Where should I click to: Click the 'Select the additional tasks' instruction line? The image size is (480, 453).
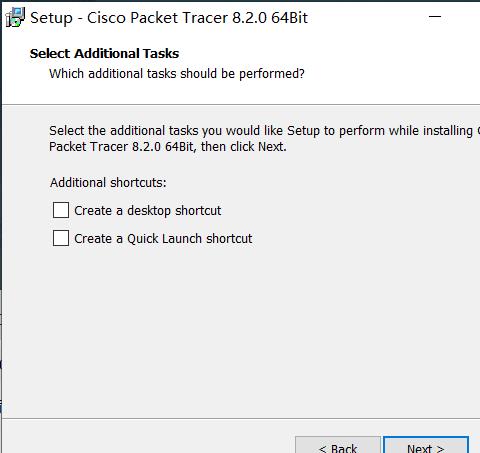[x=265, y=131]
